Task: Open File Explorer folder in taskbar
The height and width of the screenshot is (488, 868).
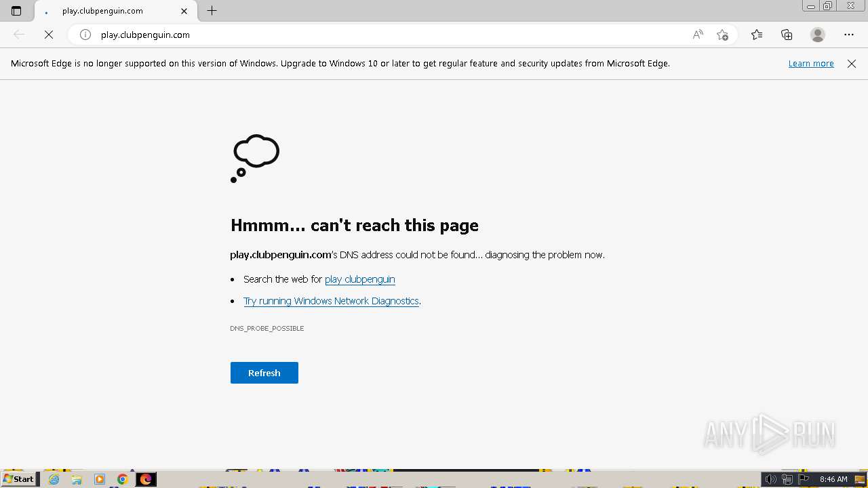Action: (x=77, y=479)
